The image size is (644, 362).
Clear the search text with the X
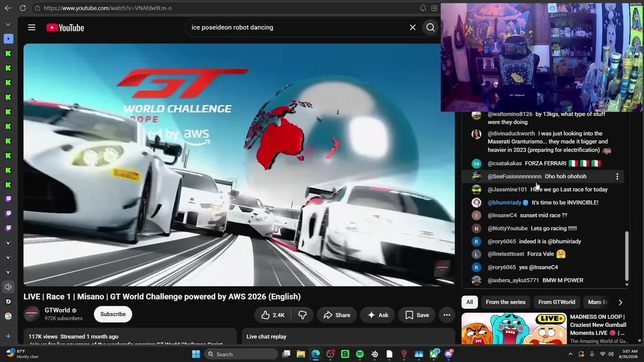pos(413,28)
